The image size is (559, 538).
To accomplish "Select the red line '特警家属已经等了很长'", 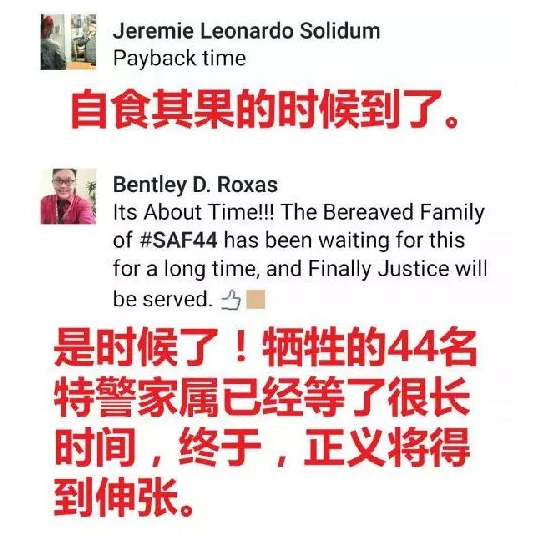I will pyautogui.click(x=262, y=397).
